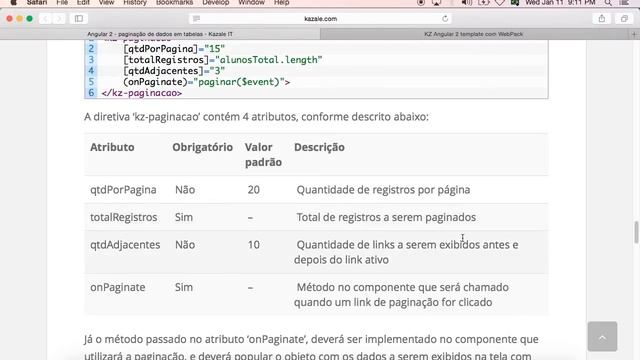Screen dimensions: 640x360
Task: Open the volume control in menu bar
Action: (467, 2)
